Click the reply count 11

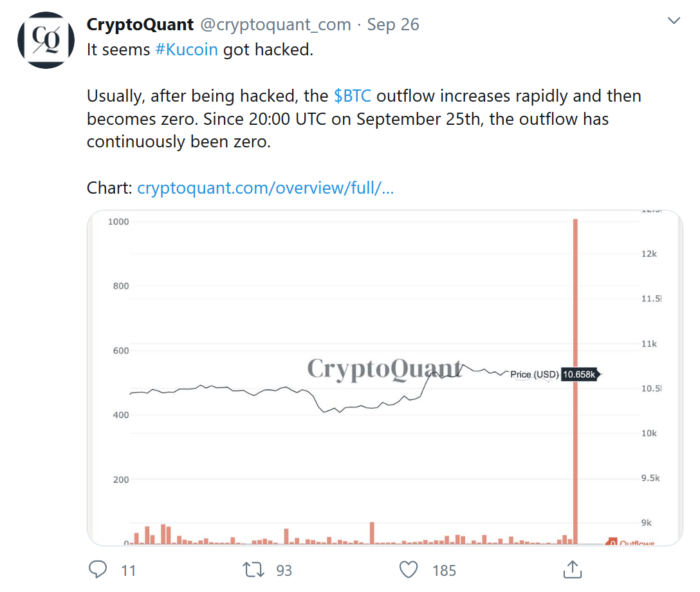128,570
